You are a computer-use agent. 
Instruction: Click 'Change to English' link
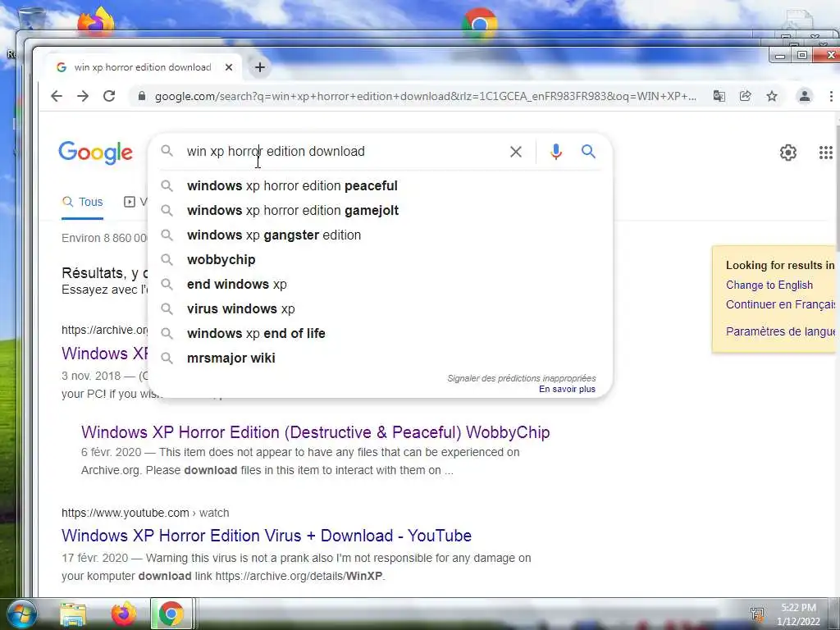pyautogui.click(x=769, y=285)
